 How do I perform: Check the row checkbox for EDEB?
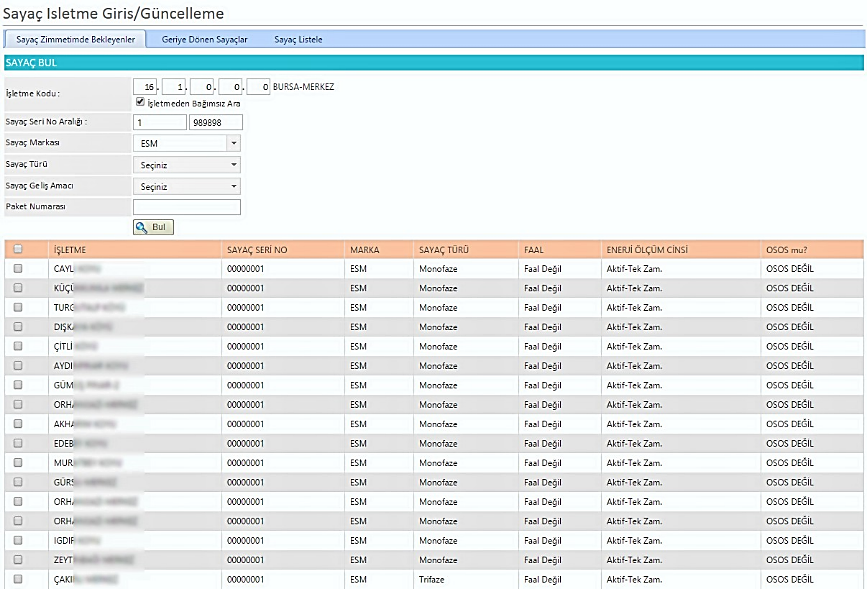tap(18, 443)
